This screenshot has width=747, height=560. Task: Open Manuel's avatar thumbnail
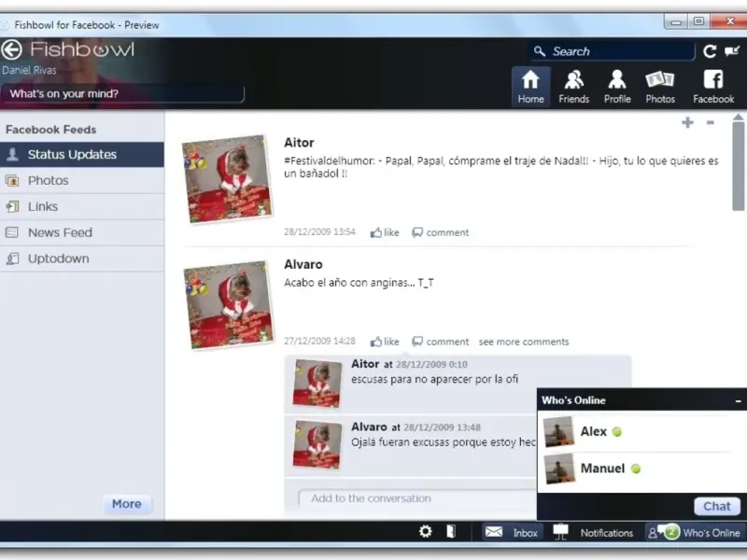558,469
